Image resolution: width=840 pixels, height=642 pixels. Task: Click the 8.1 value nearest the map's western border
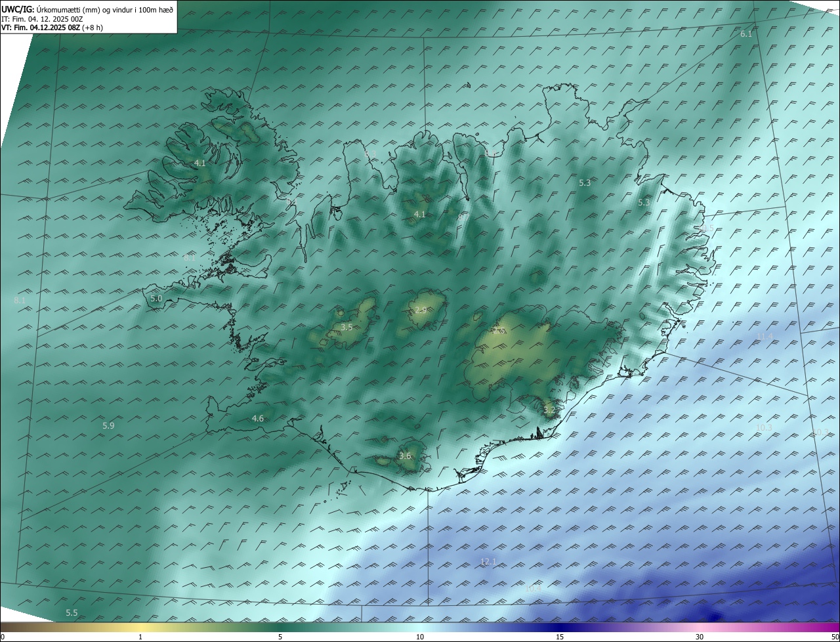click(19, 300)
